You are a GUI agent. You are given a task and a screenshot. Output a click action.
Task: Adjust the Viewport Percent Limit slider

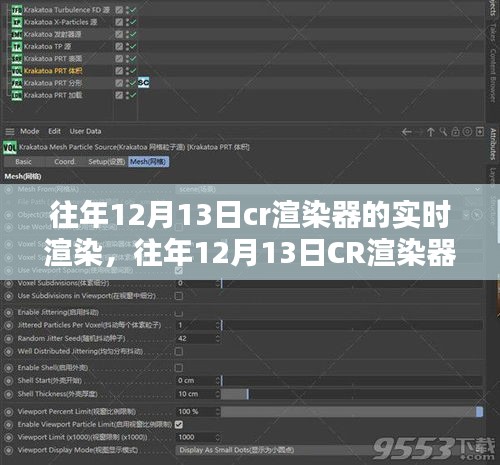click(x=352, y=412)
